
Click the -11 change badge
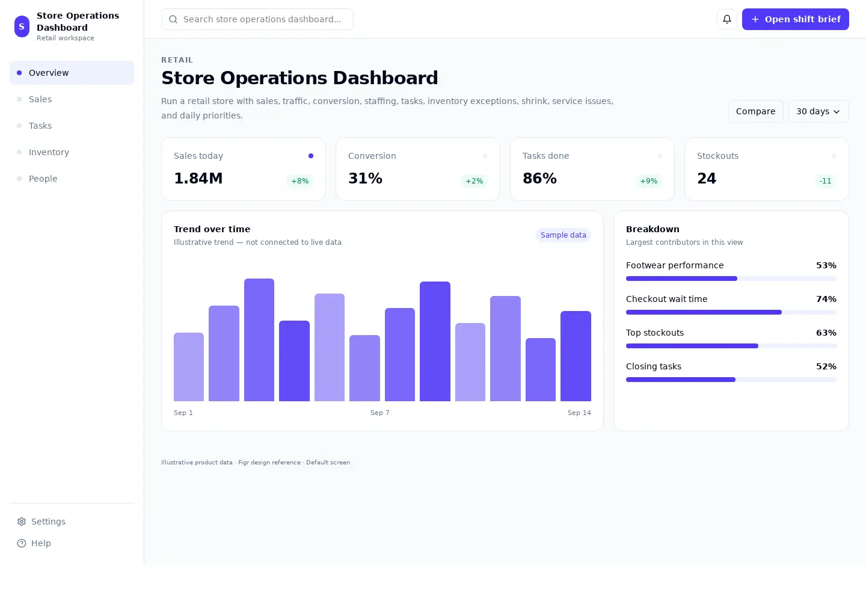(826, 181)
